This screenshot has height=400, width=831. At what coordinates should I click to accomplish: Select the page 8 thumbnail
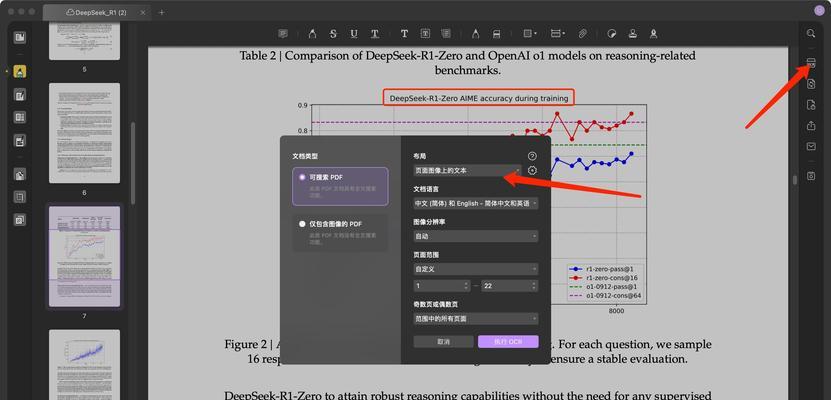(x=85, y=365)
